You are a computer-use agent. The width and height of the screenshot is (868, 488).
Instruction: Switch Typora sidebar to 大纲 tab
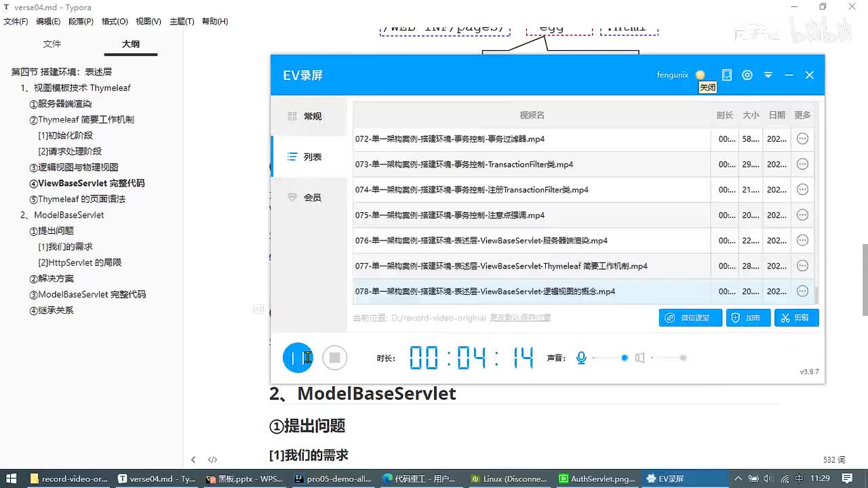pyautogui.click(x=131, y=44)
